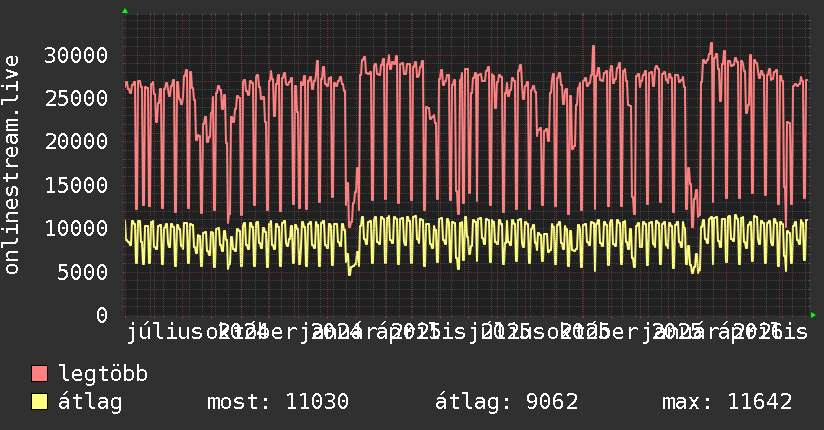Click the red legtöbb legend swatch

pyautogui.click(x=40, y=374)
